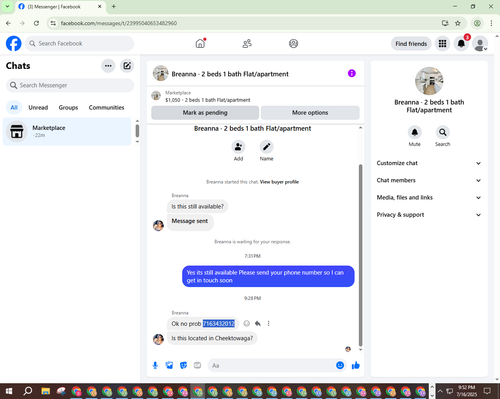This screenshot has width=500, height=399.
Task: Choose a sticker
Action: (183, 365)
